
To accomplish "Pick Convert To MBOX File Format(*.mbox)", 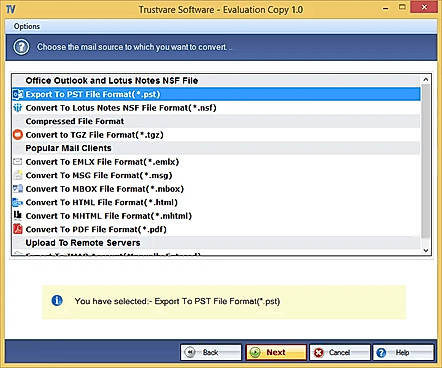I will click(216, 189).
